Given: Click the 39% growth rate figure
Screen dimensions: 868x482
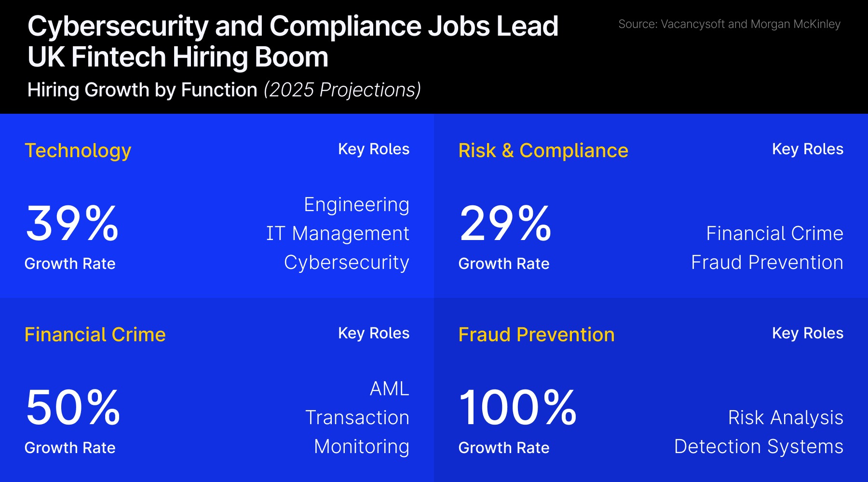Looking at the screenshot, I should [x=72, y=223].
